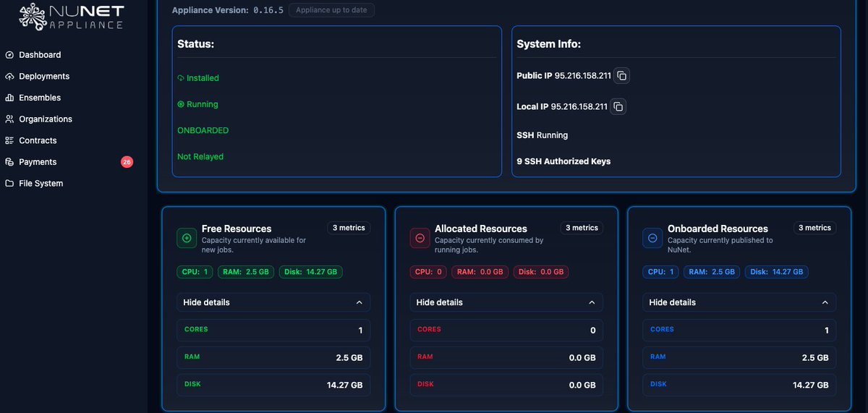Click 9 SSH Authorized Keys text

(563, 161)
